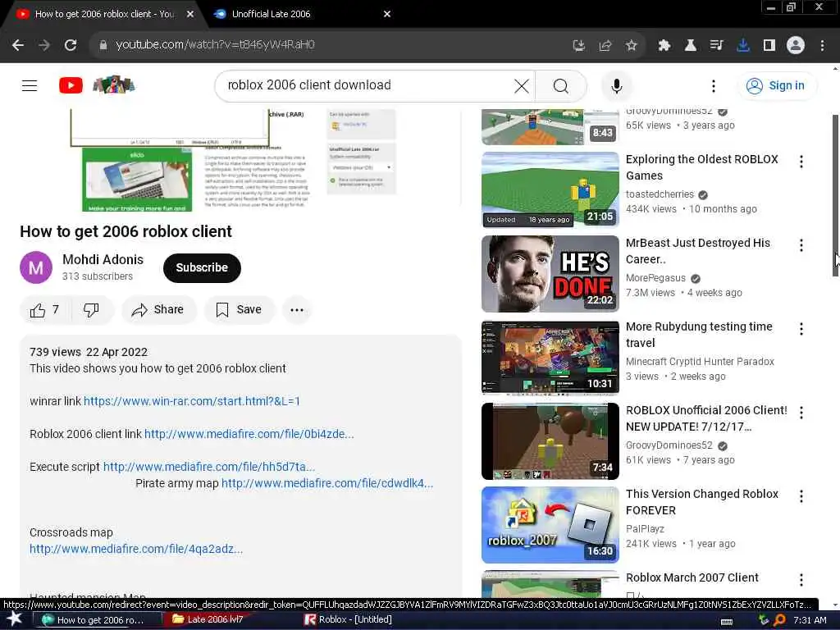Open options for Roblox March 2007 Client
Viewport: 840px width, 630px height.
[801, 580]
